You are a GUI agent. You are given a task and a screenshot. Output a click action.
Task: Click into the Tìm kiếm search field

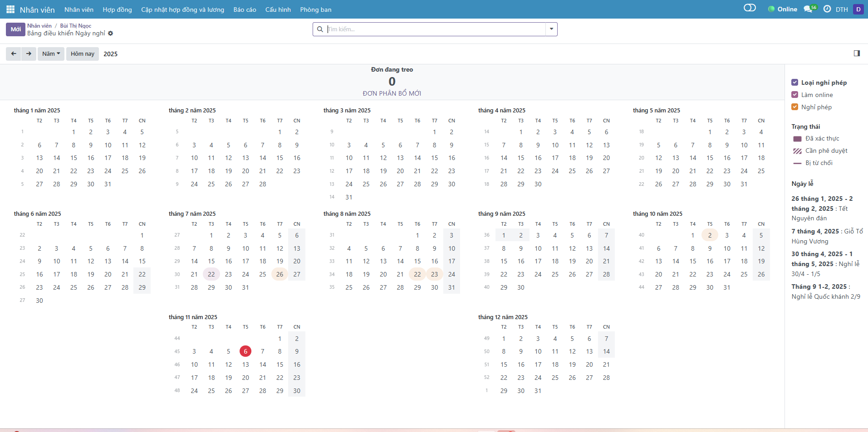pos(436,29)
